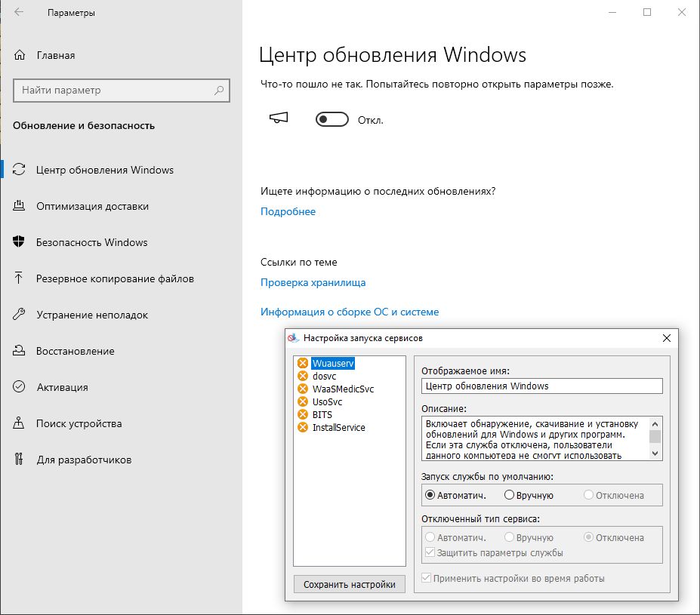The image size is (700, 615).
Task: Click the upload arrow icon for Резервное копирование
Action: [19, 278]
